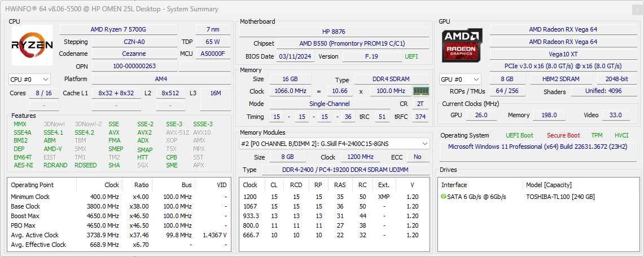Click the Secure Boot status label
The width and height of the screenshot is (644, 257).
click(x=563, y=135)
